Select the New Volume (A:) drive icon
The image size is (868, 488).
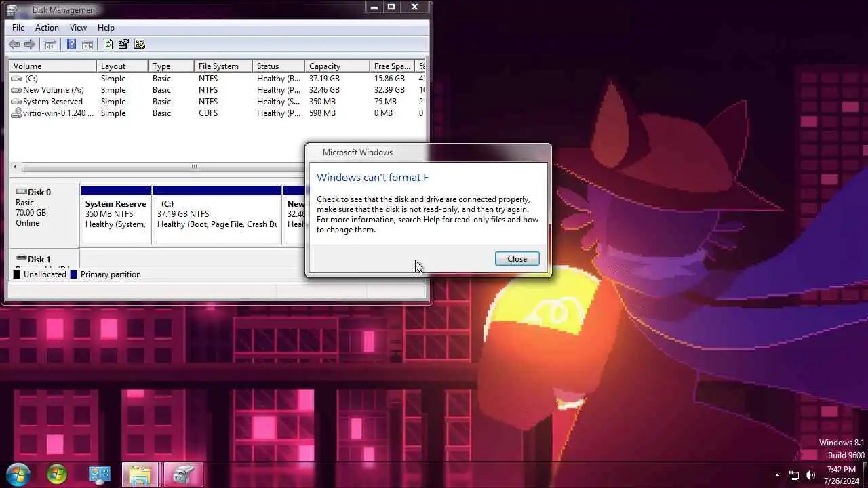17,90
